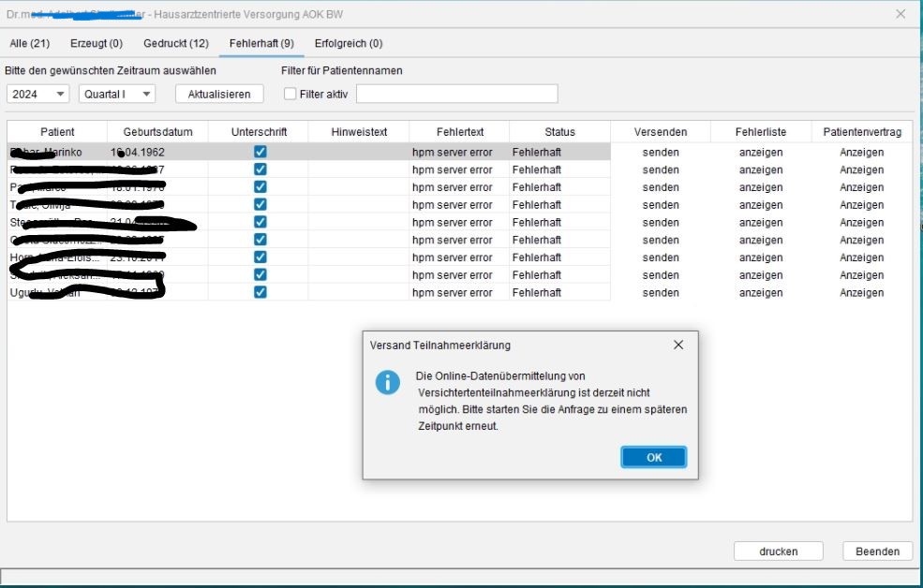Image resolution: width=923 pixels, height=588 pixels.
Task: Toggle Unterschrift checkbox in the last row
Action: pos(260,292)
